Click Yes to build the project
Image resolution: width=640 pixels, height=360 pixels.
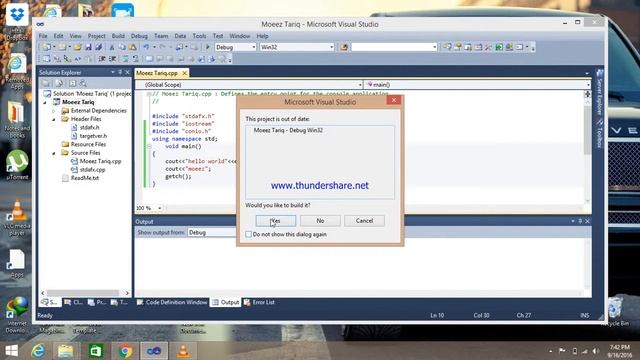tap(276, 221)
